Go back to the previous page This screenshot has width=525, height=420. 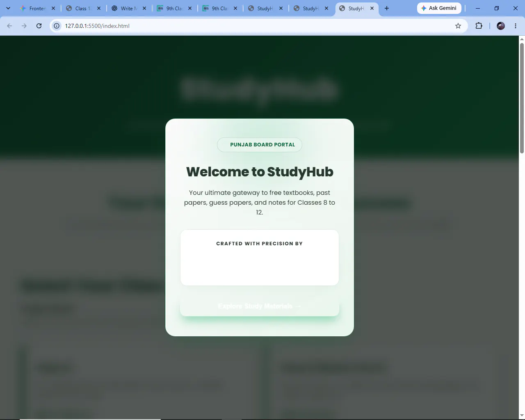[x=9, y=26]
